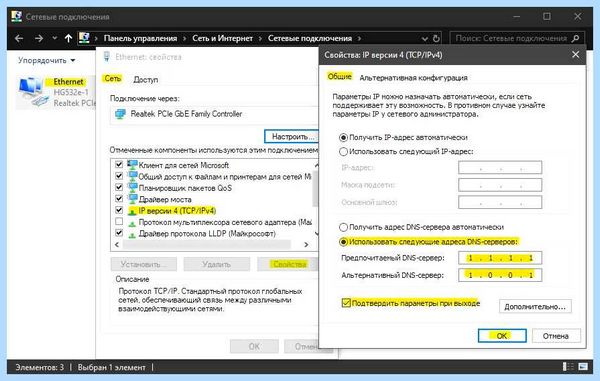The height and width of the screenshot is (381, 600).
Task: Switch to large icons view in status bar
Action: click(x=583, y=367)
